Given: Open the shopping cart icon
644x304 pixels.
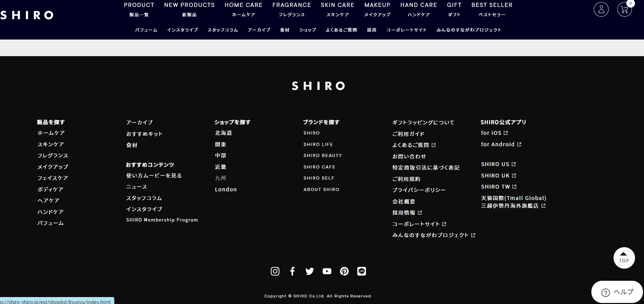Looking at the screenshot, I should click(x=624, y=9).
